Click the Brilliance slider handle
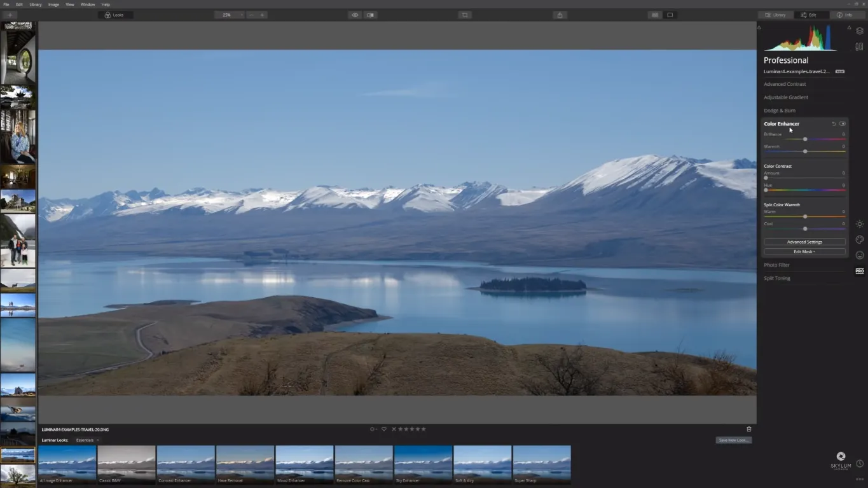This screenshot has height=488, width=868. pos(805,139)
